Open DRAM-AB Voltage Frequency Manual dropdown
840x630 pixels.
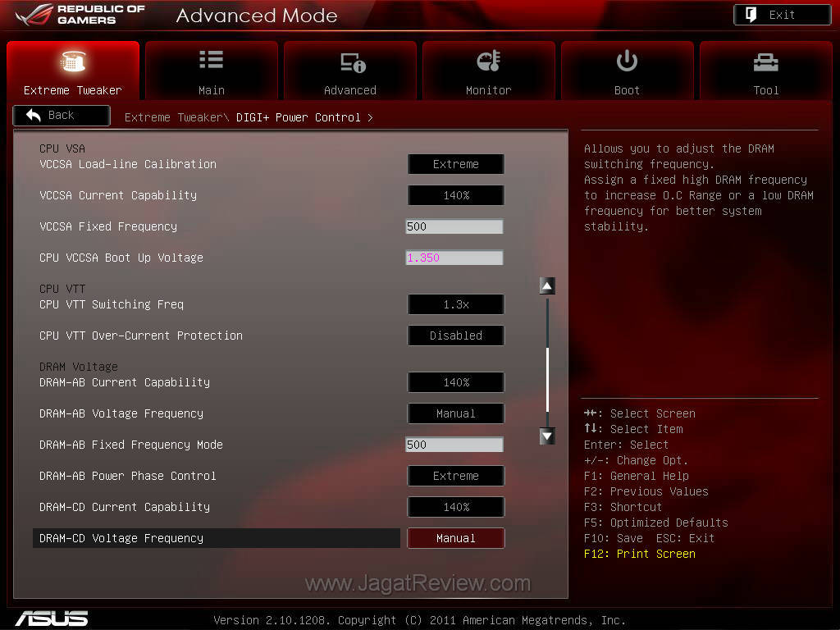456,413
